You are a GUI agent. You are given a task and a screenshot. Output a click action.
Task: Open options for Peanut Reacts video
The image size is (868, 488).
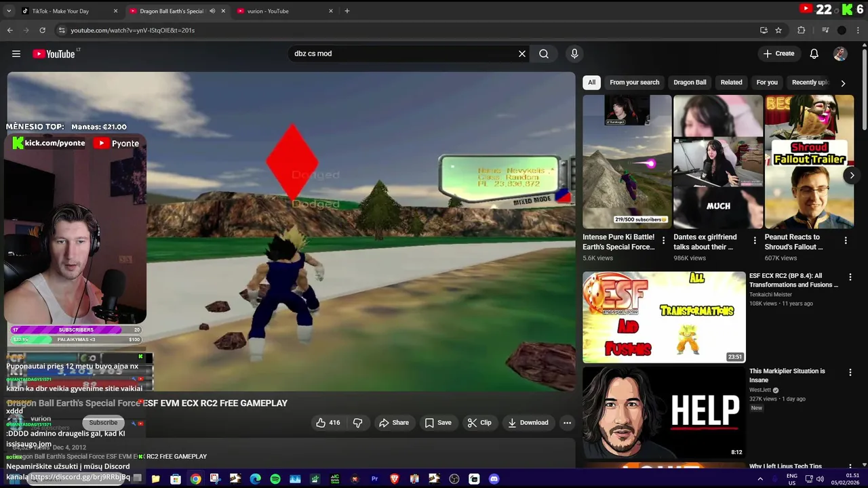click(846, 241)
